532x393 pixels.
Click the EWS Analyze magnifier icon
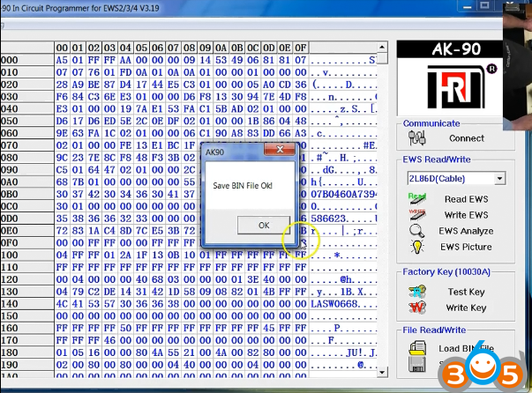(x=416, y=231)
